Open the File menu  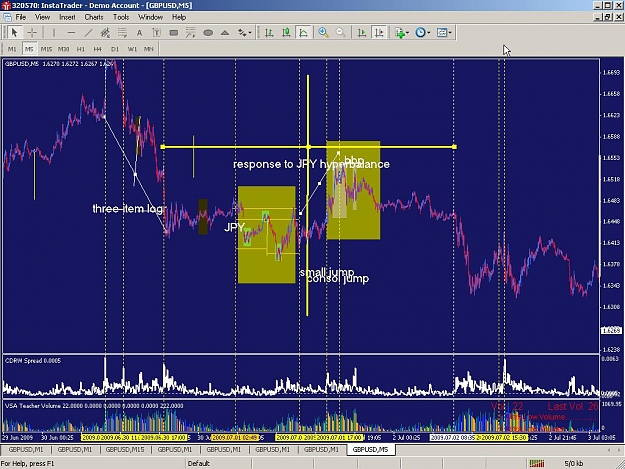tap(21, 17)
